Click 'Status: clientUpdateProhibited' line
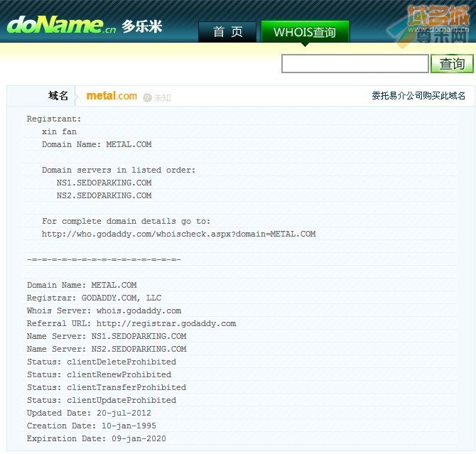This screenshot has width=476, height=454. (102, 400)
